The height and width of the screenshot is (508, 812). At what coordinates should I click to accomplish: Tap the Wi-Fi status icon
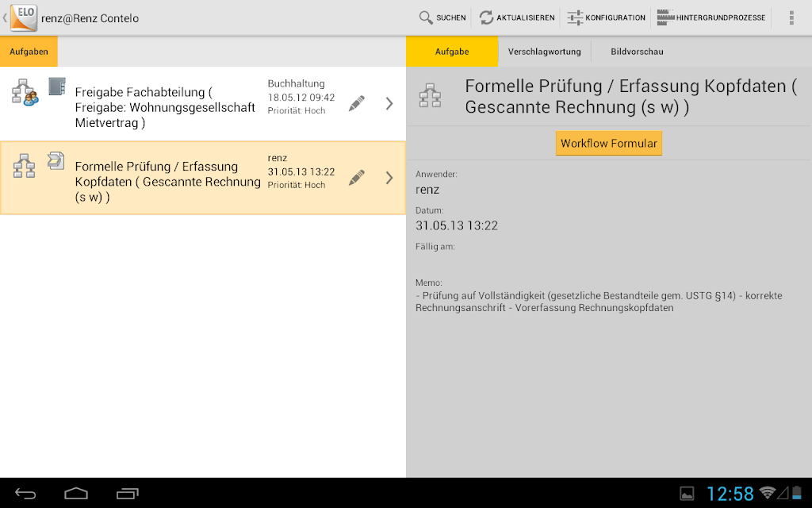pos(767,492)
